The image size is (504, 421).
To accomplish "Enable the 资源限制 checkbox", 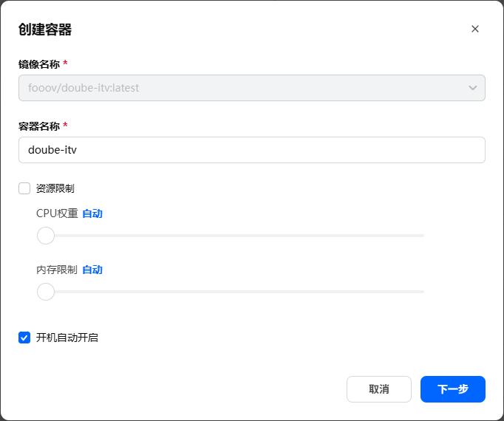I will (24, 188).
